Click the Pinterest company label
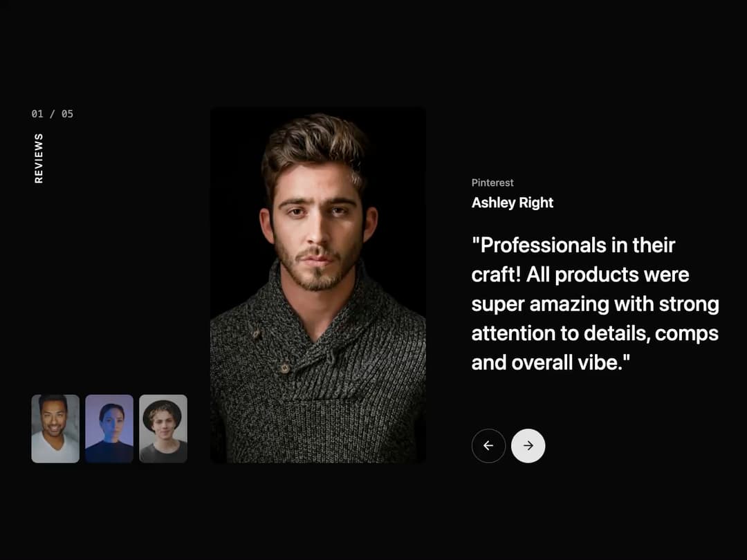747x560 pixels. click(492, 183)
